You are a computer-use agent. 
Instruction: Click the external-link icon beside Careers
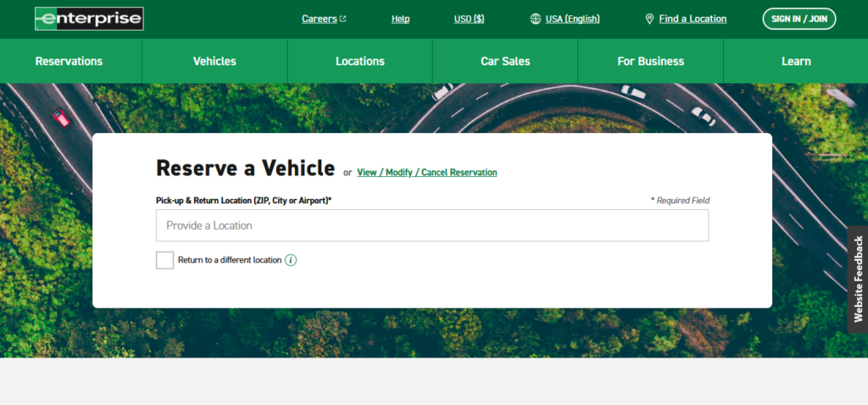343,19
